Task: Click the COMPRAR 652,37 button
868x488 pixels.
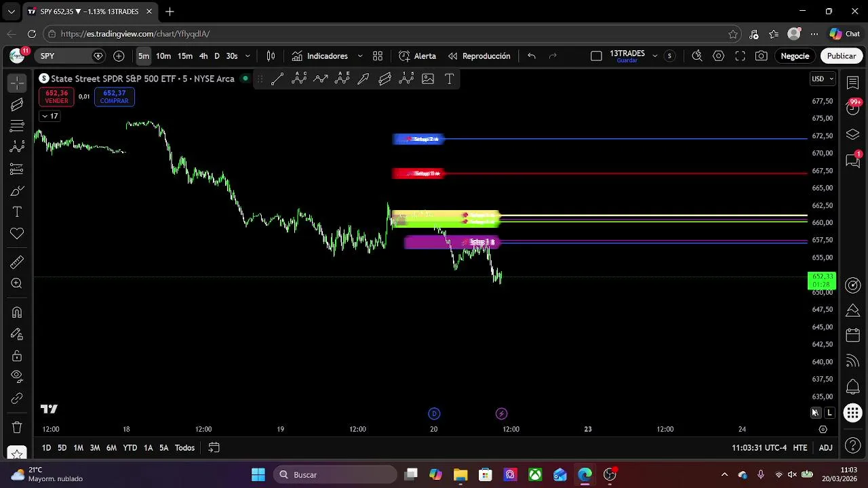Action: 114,97
